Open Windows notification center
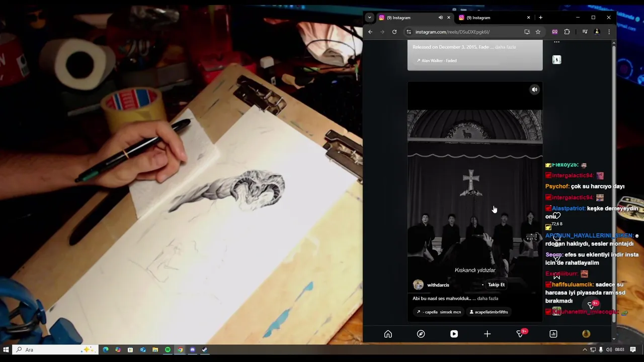644x362 pixels. [633, 349]
